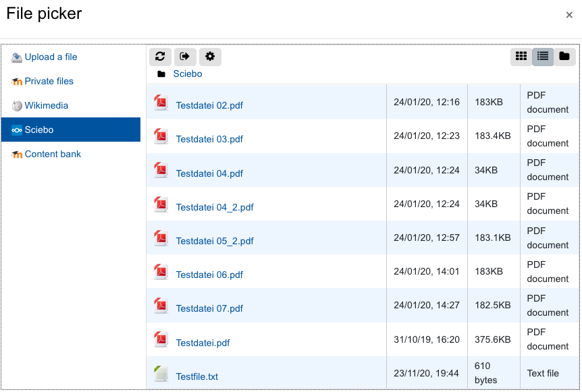Refresh the Sciebo file listing
The image size is (582, 392).
pos(160,57)
